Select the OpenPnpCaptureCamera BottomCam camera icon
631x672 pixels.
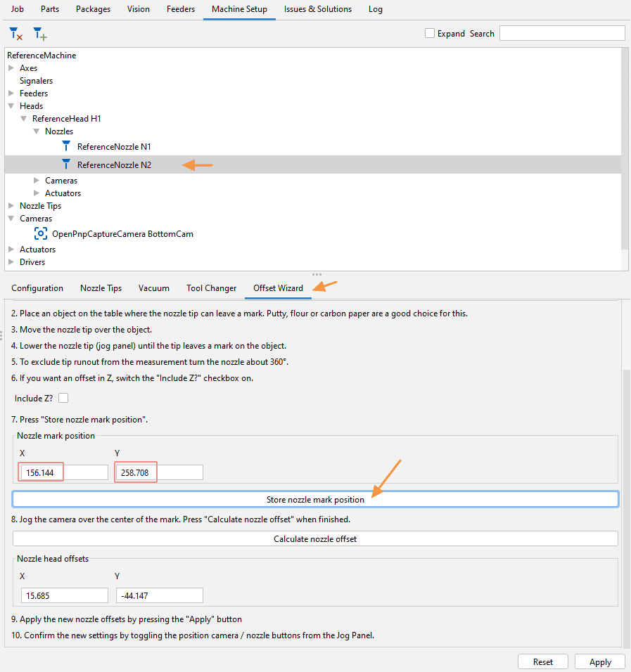(41, 233)
